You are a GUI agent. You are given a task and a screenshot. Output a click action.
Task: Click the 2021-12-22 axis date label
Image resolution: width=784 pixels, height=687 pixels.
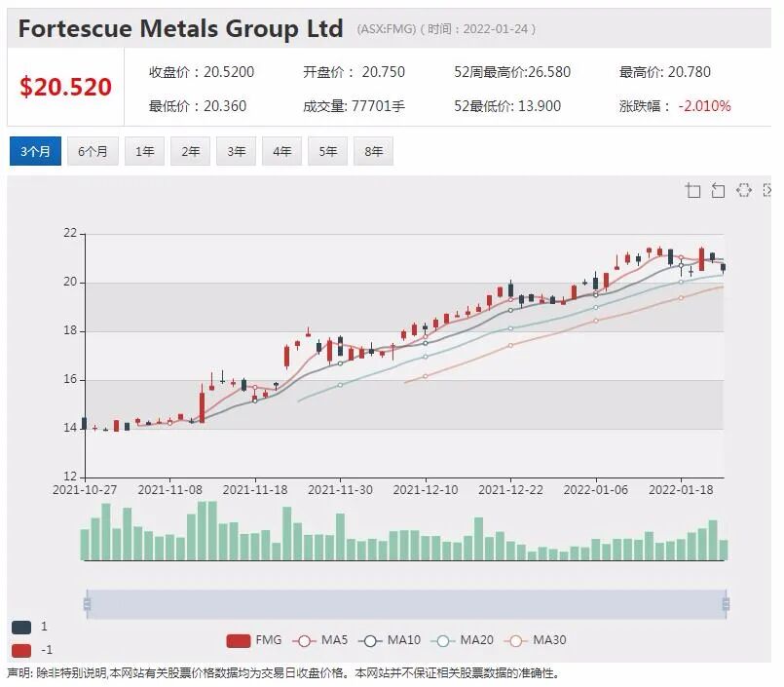point(510,490)
